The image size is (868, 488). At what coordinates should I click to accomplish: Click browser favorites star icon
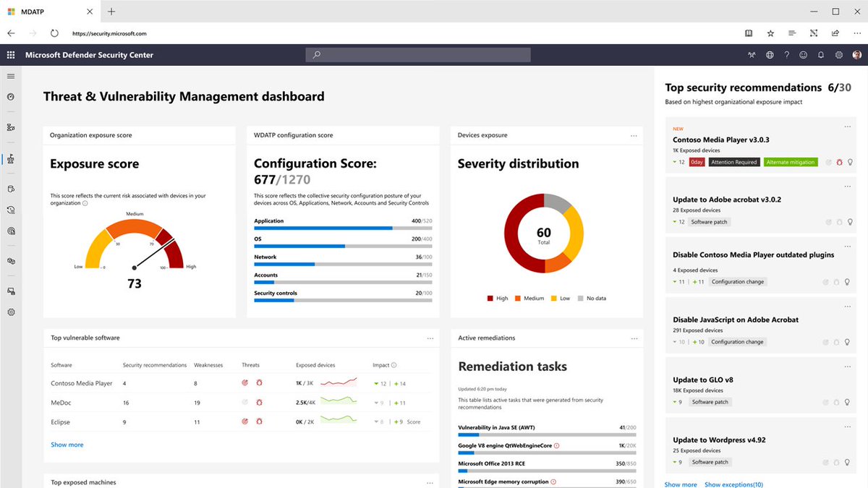click(x=770, y=33)
